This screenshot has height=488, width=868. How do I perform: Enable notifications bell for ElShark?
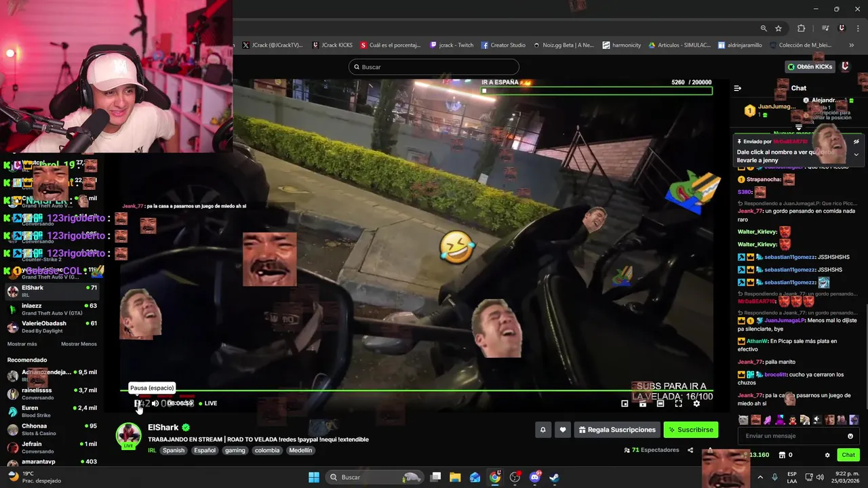[x=542, y=430]
